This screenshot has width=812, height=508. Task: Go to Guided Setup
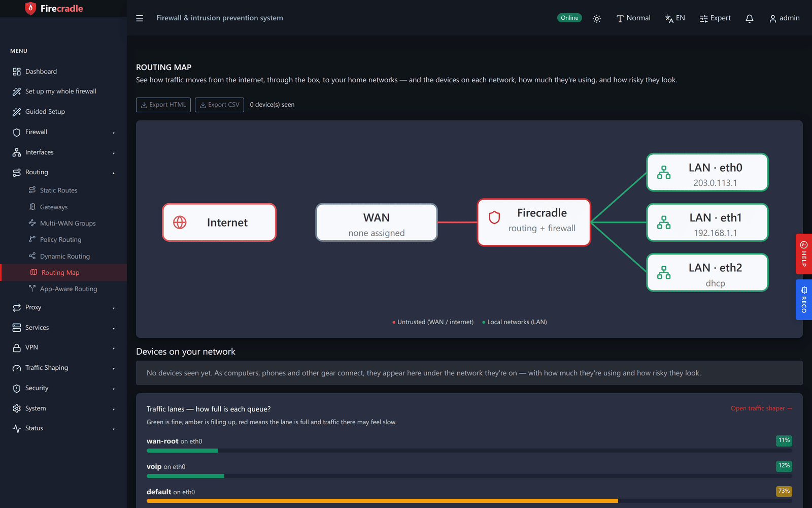[63, 112]
